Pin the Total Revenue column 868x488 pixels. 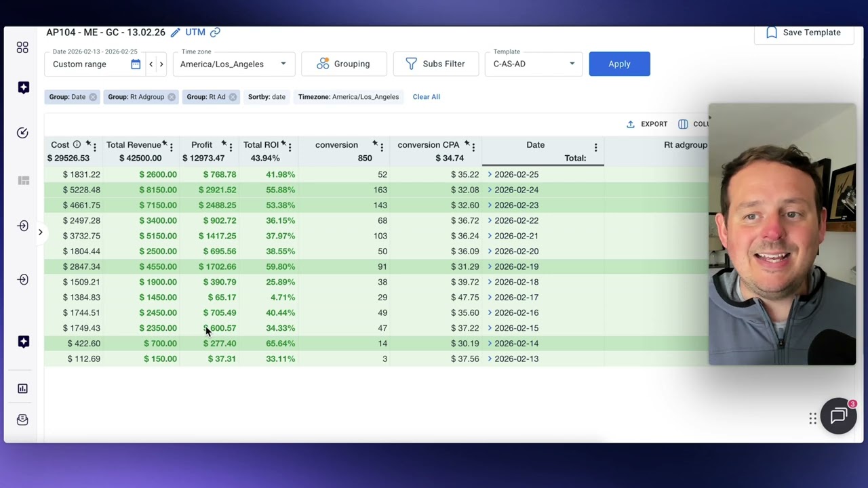click(165, 144)
